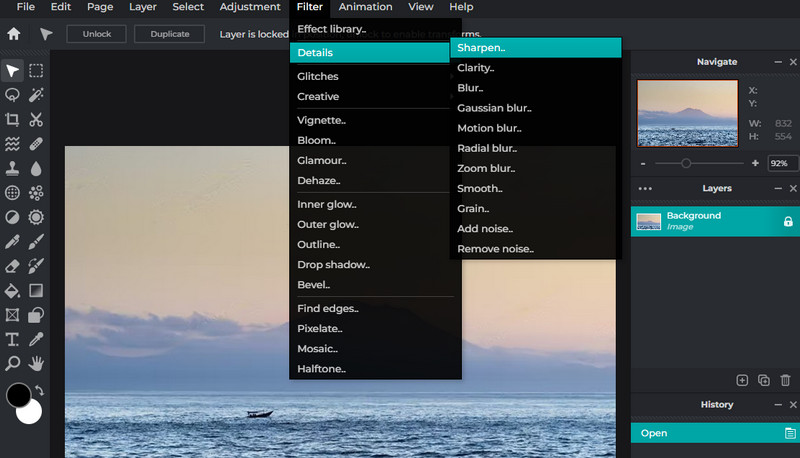Pick the Text tool
Viewport: 800px width, 458px height.
[x=13, y=339]
